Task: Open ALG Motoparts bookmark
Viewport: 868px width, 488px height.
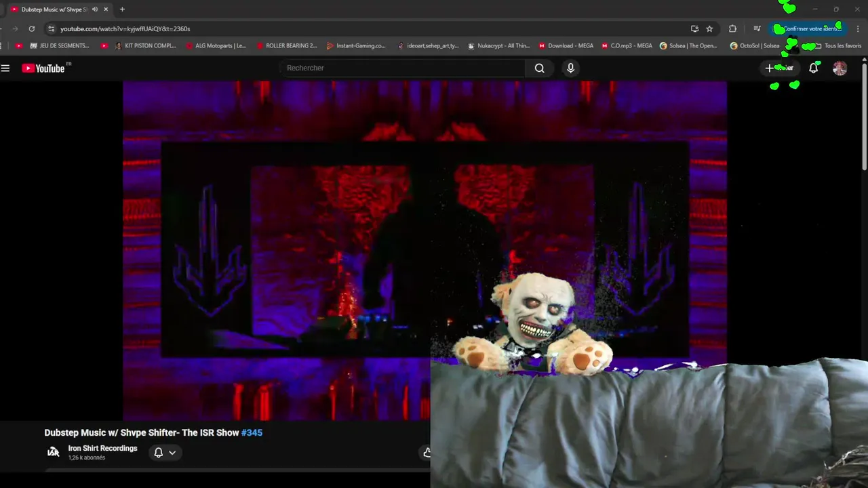Action: (x=216, y=46)
